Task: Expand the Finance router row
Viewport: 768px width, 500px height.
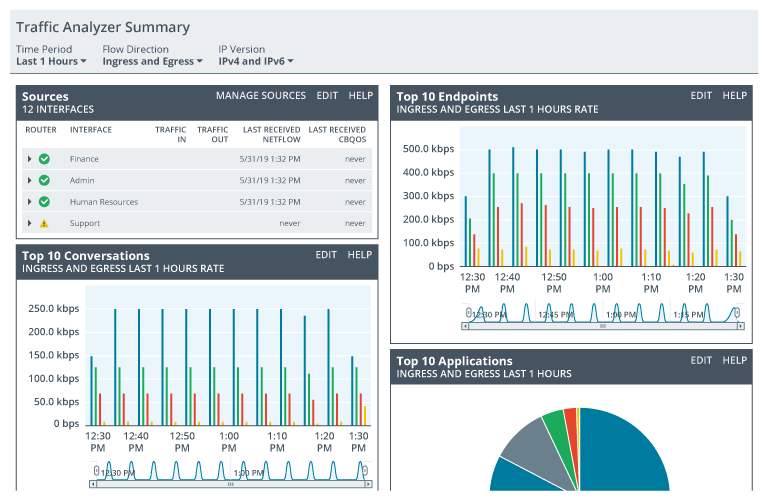Action: click(29, 159)
